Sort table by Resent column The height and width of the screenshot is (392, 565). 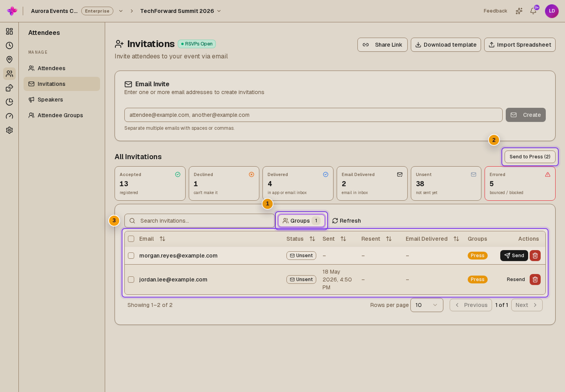coord(389,239)
